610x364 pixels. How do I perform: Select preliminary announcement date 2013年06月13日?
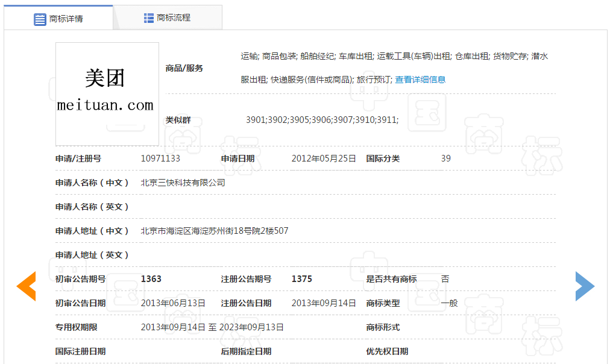173,303
